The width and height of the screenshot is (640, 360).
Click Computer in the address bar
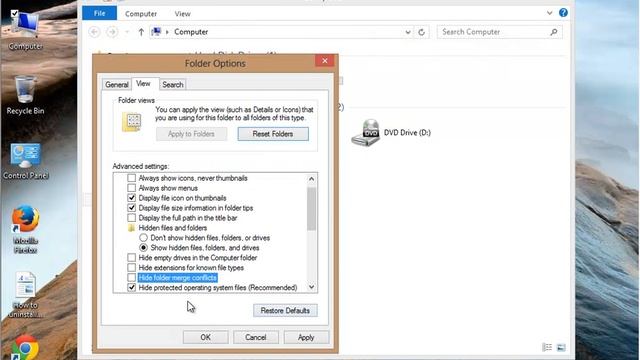[x=191, y=32]
